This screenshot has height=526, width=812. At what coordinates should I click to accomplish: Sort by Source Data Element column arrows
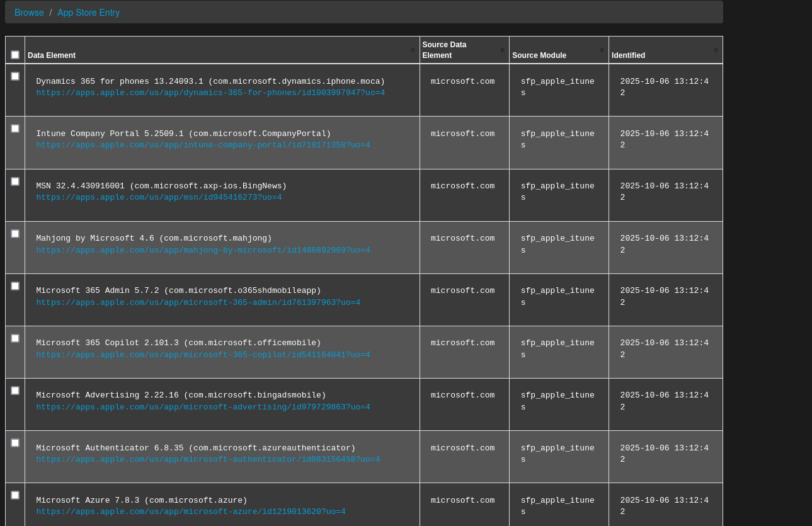point(502,50)
